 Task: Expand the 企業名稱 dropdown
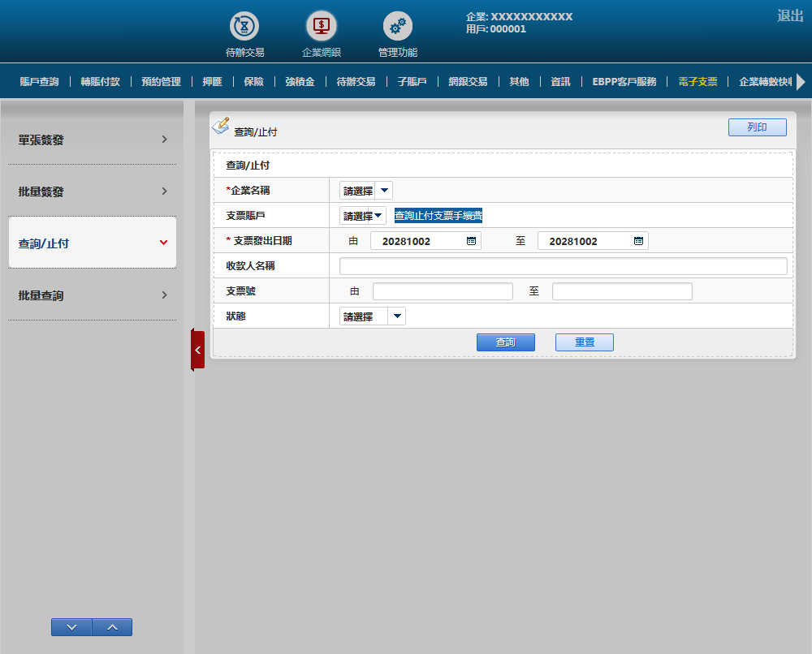pos(384,191)
